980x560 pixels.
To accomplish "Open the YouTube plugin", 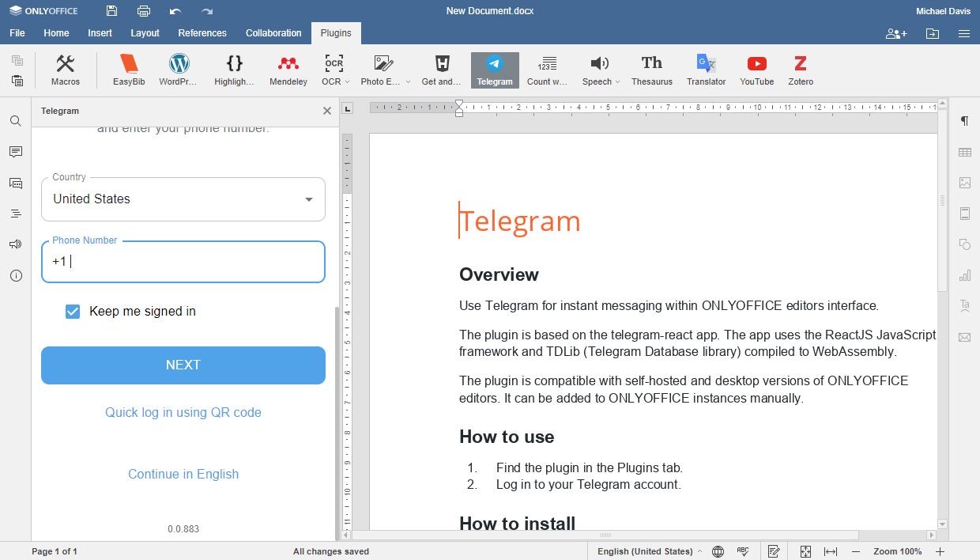I will (756, 70).
